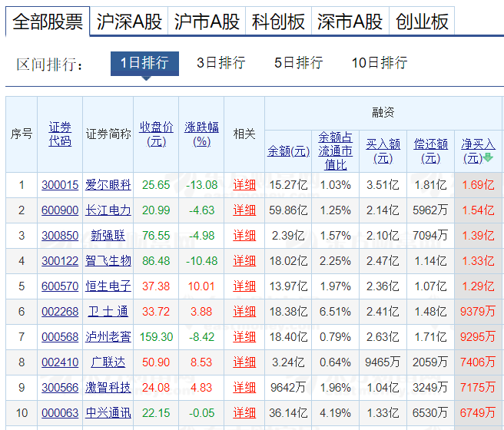504x430 pixels.
Task: Open stock code 300015 link
Action: (x=60, y=185)
